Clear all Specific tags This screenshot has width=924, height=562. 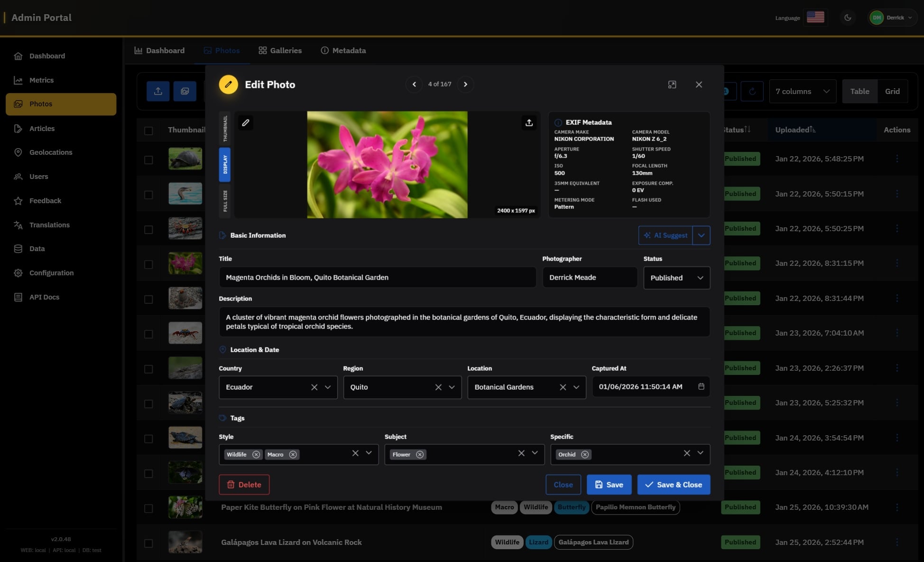pos(687,453)
